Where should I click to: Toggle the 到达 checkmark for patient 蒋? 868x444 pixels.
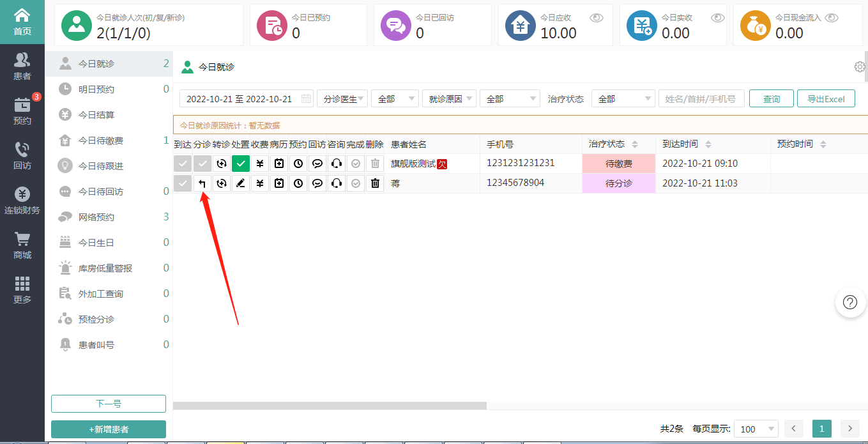pyautogui.click(x=183, y=183)
